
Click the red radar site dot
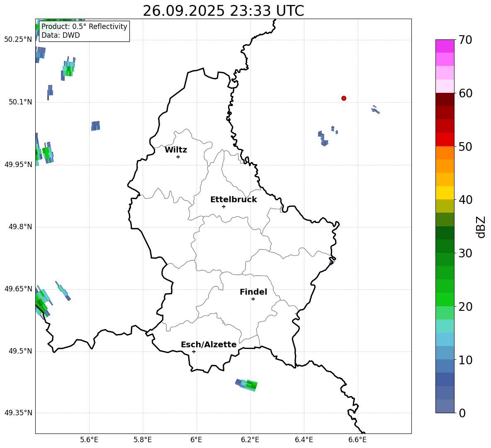point(344,98)
